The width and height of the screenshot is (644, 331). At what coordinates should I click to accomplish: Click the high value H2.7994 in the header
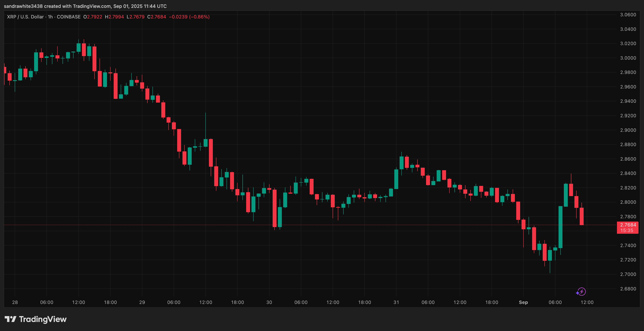114,17
